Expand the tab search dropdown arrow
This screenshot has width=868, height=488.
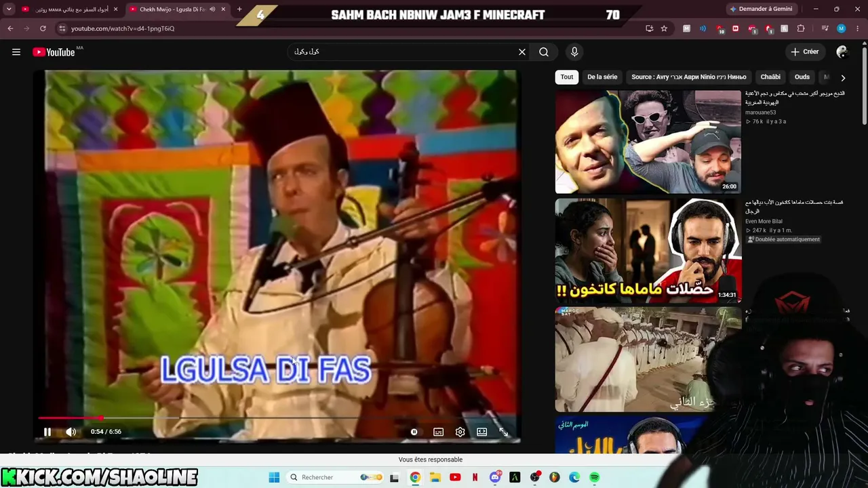(x=9, y=9)
